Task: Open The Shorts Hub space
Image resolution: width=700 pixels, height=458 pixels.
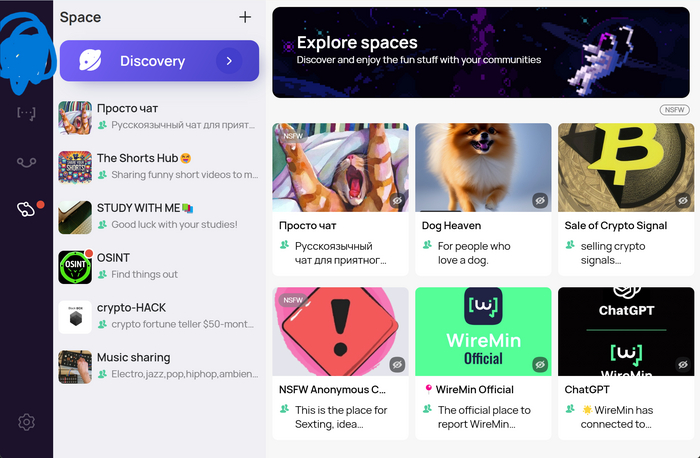Action: click(x=159, y=167)
